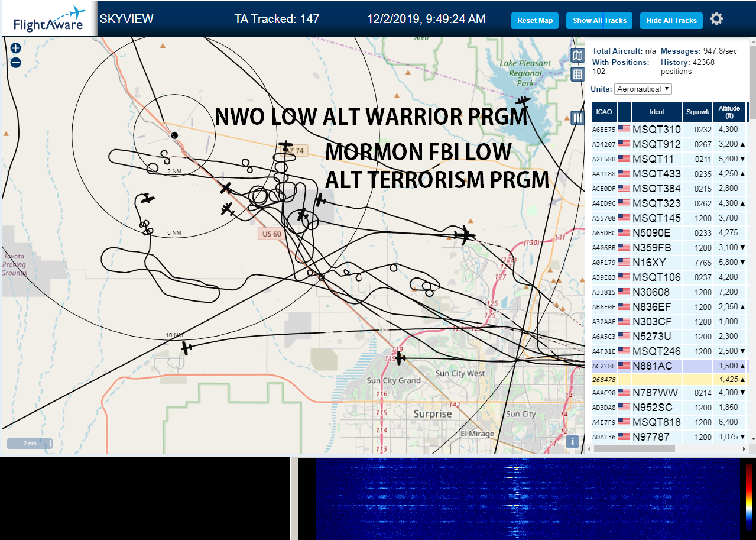This screenshot has width=756, height=540.
Task: Select the aircraft near AZ 74 marker
Action: tap(286, 144)
